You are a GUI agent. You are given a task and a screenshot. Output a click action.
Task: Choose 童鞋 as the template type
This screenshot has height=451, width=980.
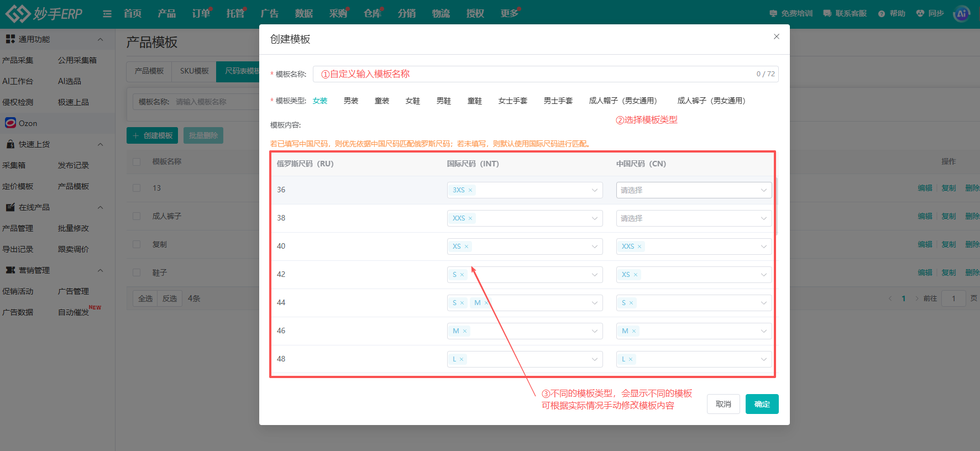(475, 101)
